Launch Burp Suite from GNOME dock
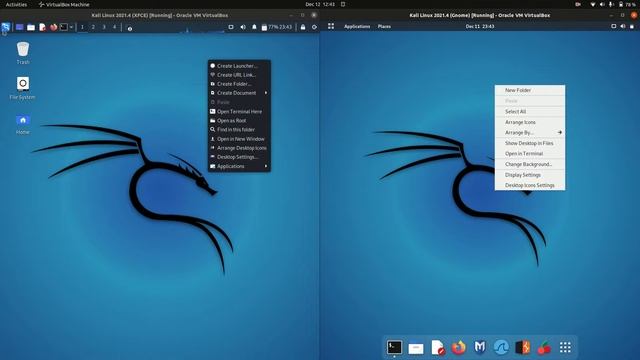Image resolution: width=640 pixels, height=360 pixels. click(x=523, y=348)
